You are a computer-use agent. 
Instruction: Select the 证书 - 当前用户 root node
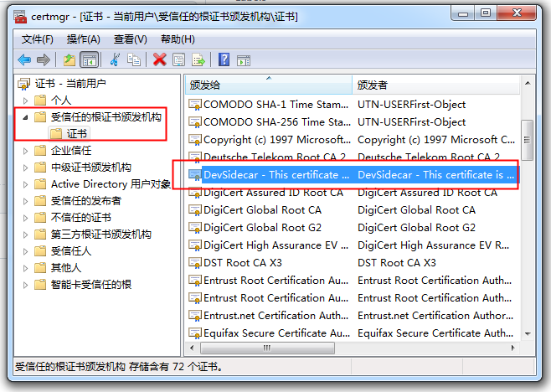[70, 83]
